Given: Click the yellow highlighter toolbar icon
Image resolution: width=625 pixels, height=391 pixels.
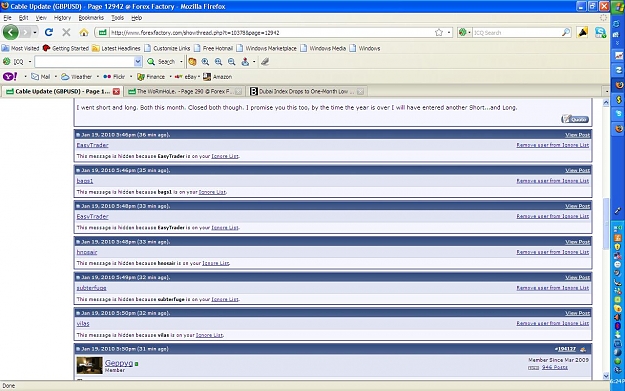Looking at the screenshot, I should [582, 32].
